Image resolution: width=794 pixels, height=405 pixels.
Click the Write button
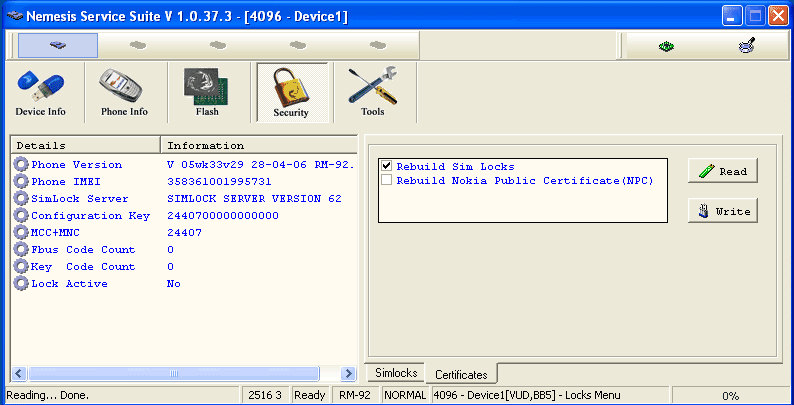tap(723, 211)
